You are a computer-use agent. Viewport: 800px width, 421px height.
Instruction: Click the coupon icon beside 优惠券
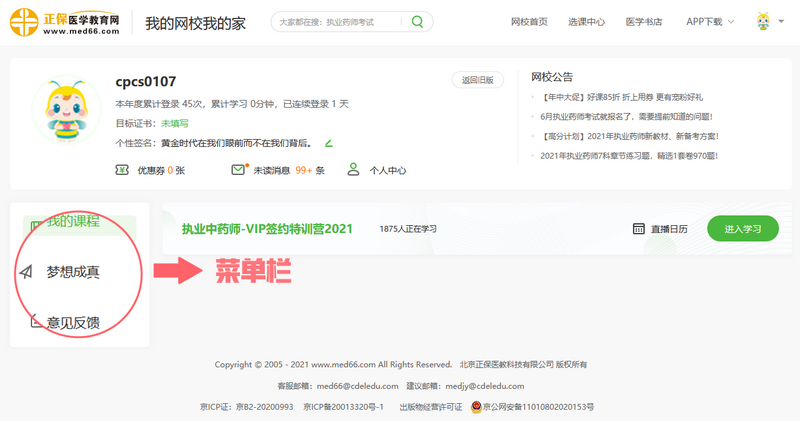123,170
